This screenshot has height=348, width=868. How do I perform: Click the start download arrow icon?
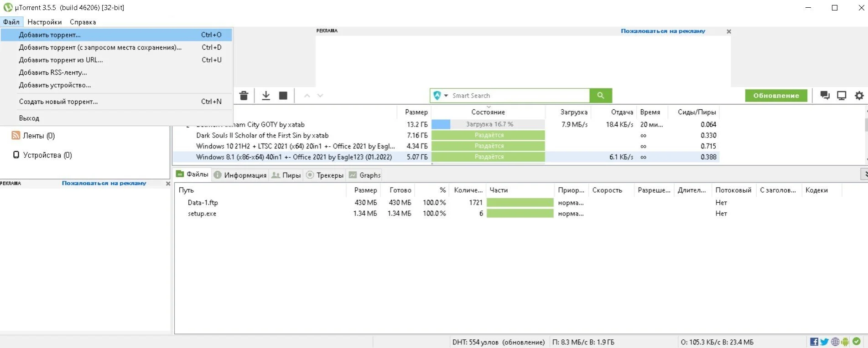click(x=266, y=96)
